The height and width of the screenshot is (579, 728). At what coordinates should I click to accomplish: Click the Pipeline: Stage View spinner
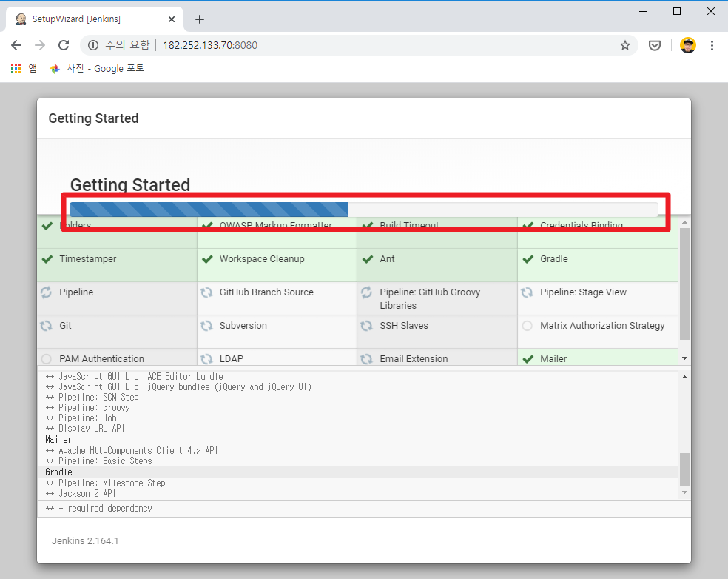pos(527,292)
